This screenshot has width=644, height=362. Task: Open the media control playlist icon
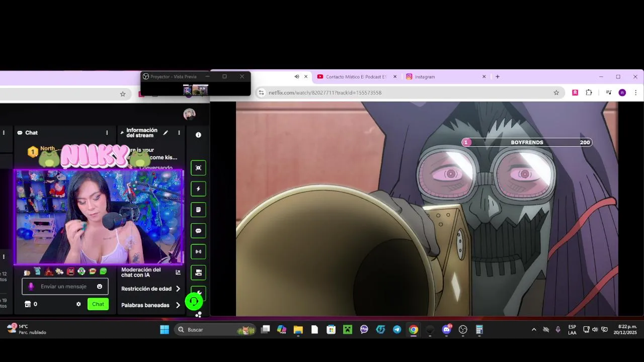(608, 93)
